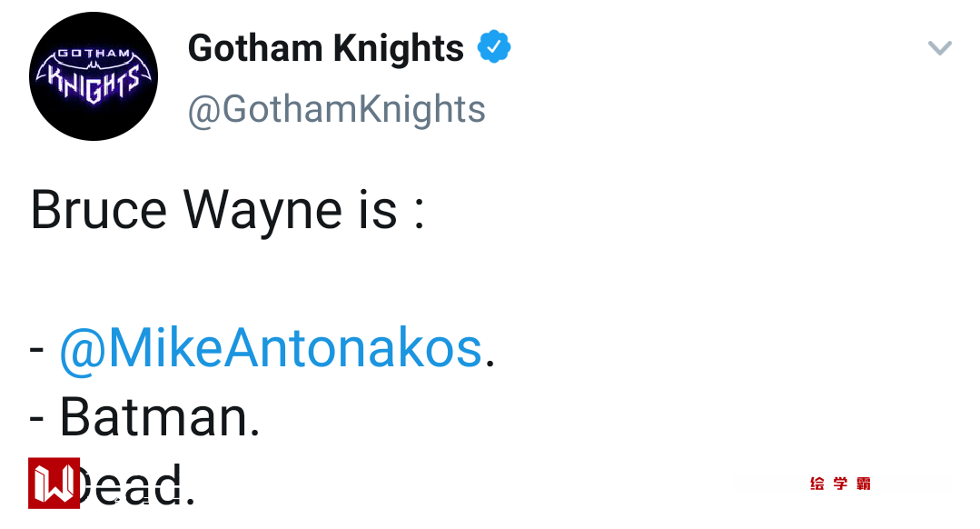Click "Gotham" in the bold display name
This screenshot has height=529, width=980.
[252, 48]
